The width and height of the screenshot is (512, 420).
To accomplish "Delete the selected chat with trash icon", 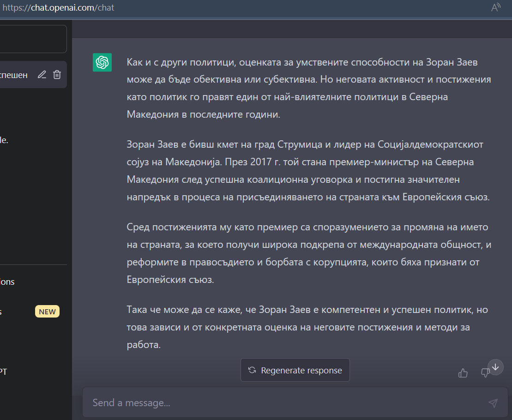I will click(x=57, y=74).
